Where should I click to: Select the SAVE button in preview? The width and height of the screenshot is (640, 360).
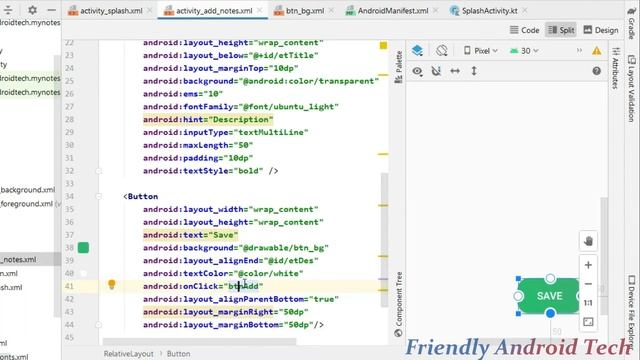(x=549, y=296)
